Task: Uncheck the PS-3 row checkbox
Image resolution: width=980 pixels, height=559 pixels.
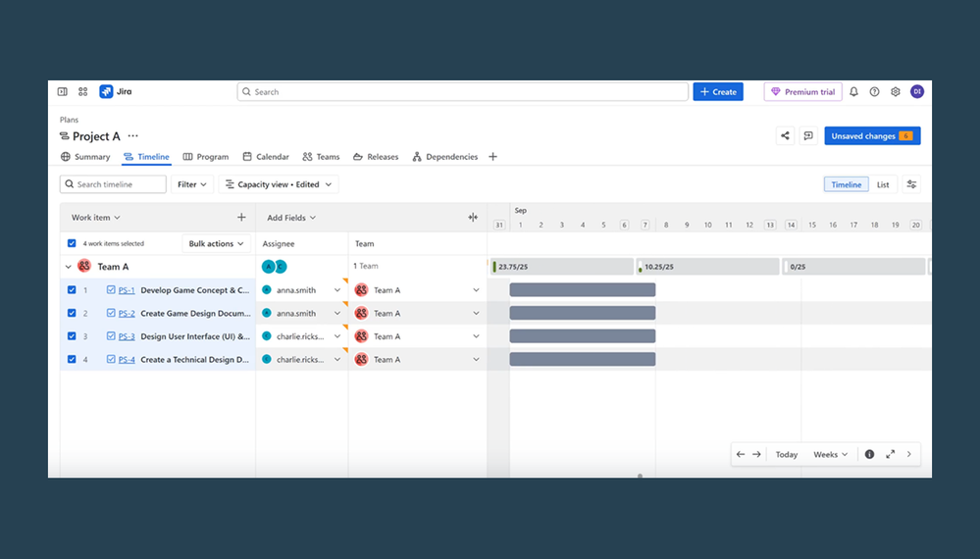Action: 72,336
